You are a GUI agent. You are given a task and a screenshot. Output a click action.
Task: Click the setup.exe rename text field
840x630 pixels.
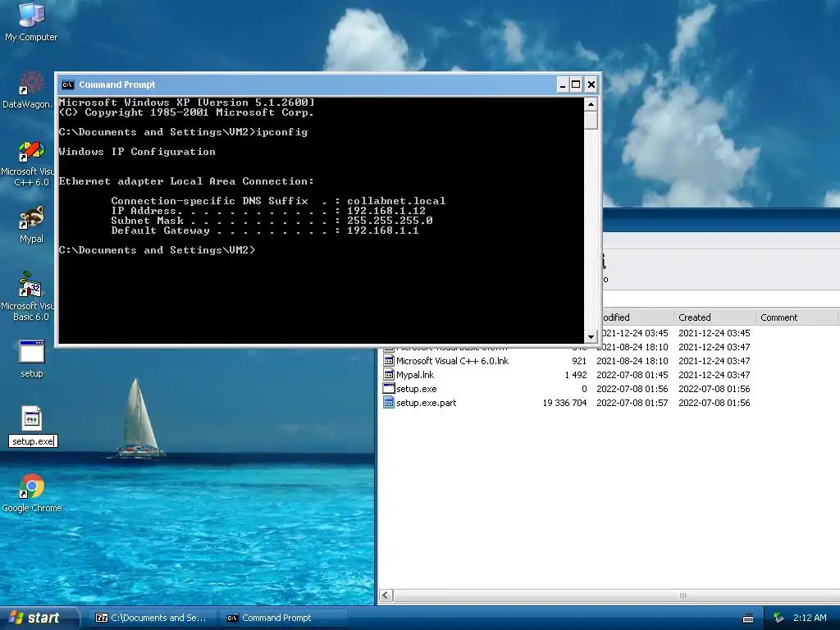[33, 441]
